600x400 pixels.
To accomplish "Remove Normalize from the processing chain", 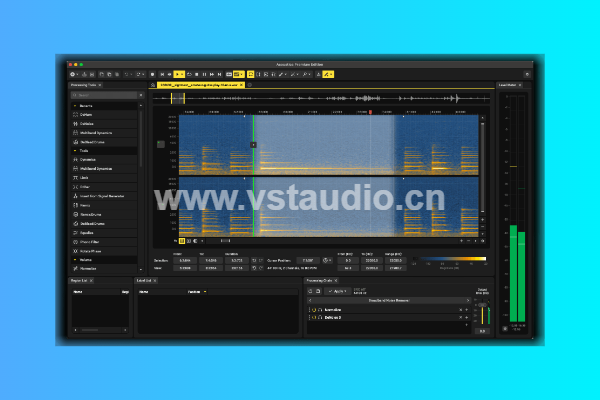I will (x=460, y=310).
